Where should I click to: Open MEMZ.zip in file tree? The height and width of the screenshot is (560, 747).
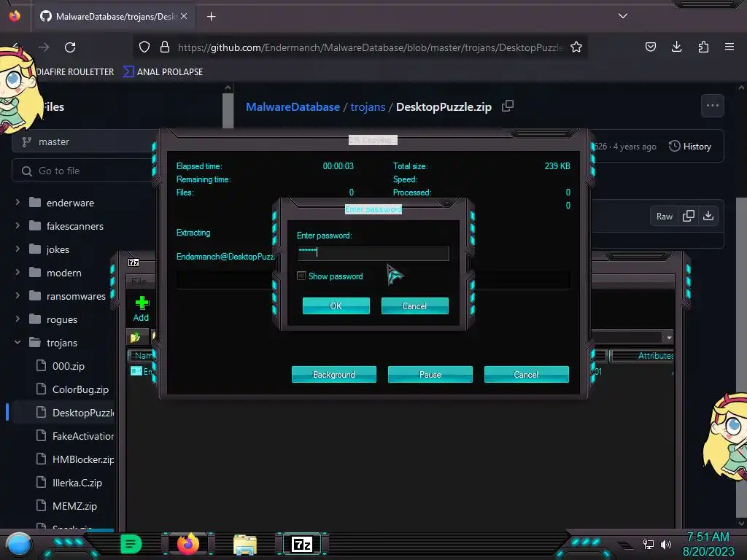tap(74, 506)
